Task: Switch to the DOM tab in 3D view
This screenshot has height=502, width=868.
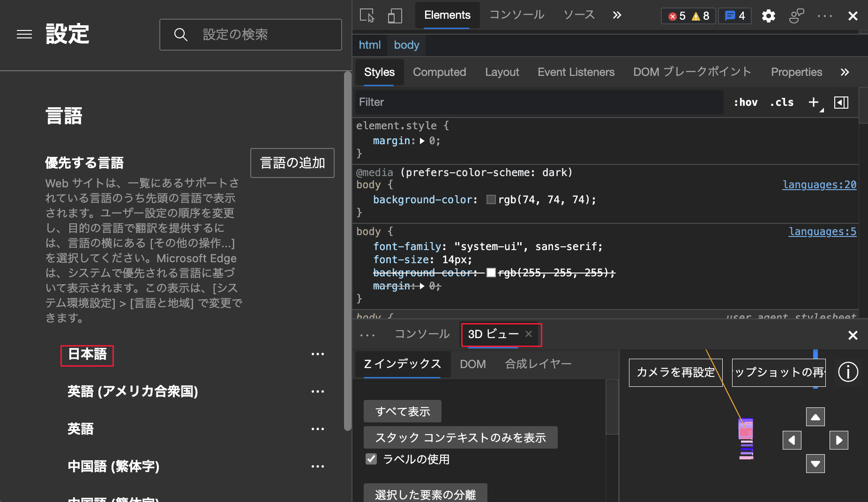Action: (x=473, y=364)
